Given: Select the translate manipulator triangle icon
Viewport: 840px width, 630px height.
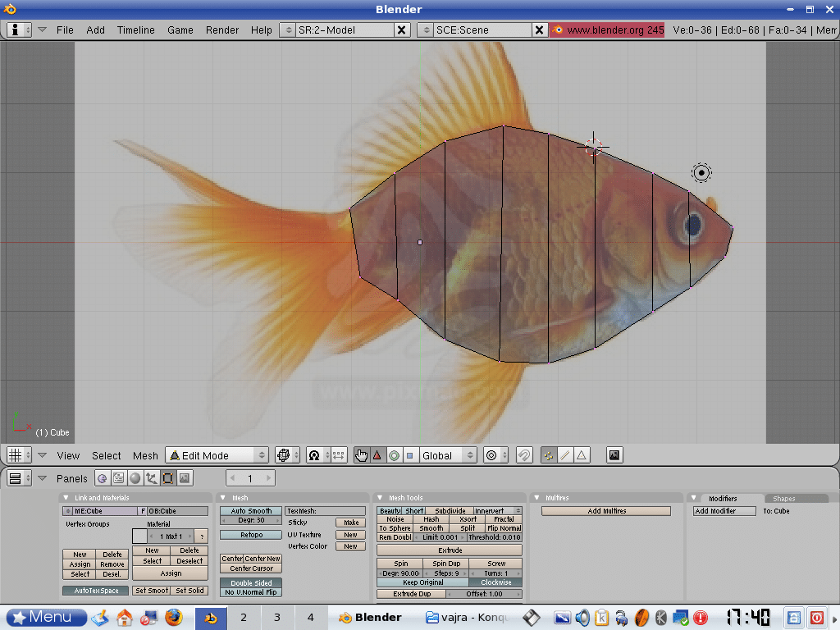Looking at the screenshot, I should pos(377,455).
